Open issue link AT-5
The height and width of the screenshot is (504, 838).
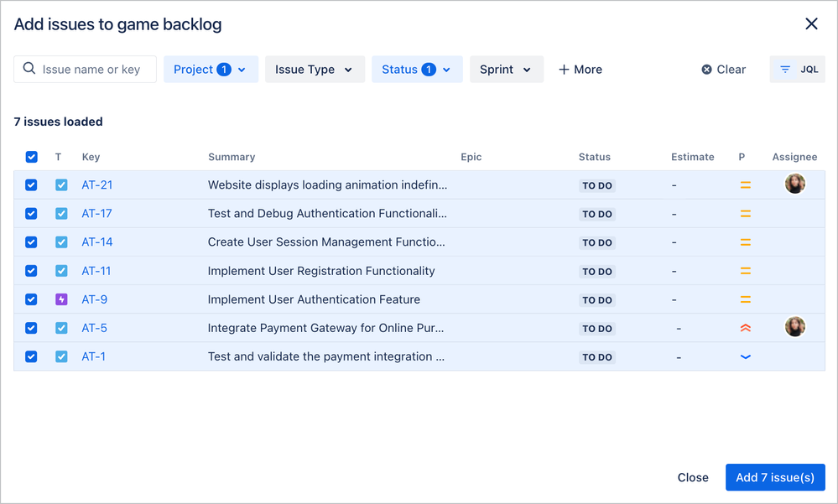[x=95, y=328]
